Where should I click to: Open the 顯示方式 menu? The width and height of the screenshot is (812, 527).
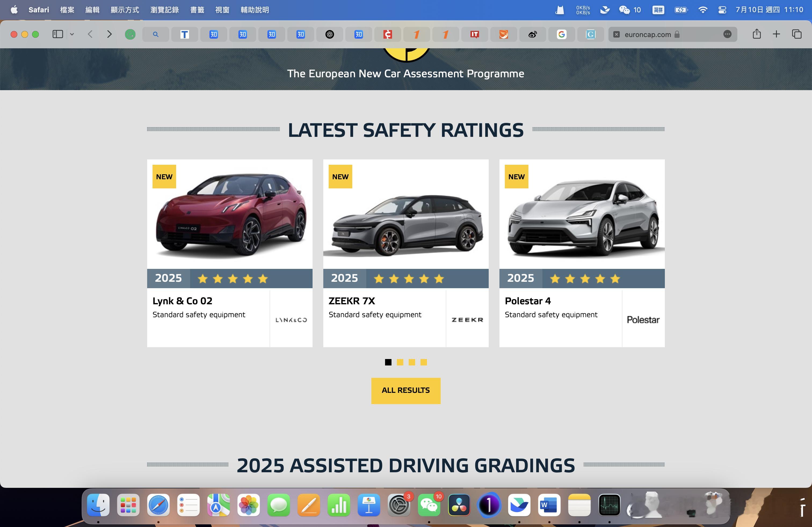125,10
